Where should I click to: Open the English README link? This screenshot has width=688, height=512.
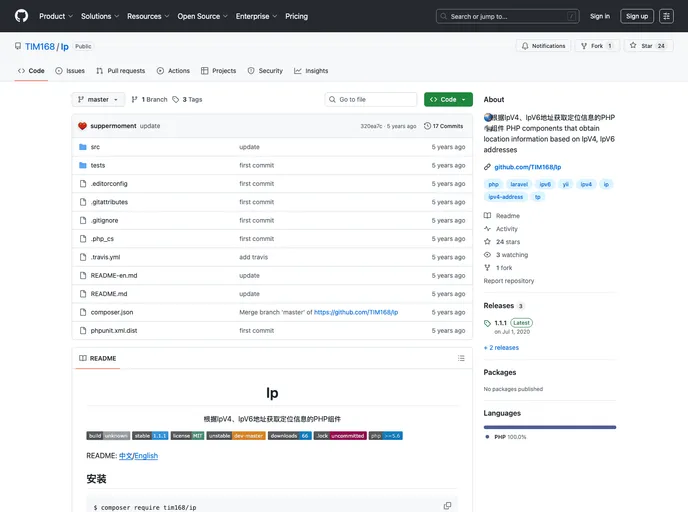point(146,456)
